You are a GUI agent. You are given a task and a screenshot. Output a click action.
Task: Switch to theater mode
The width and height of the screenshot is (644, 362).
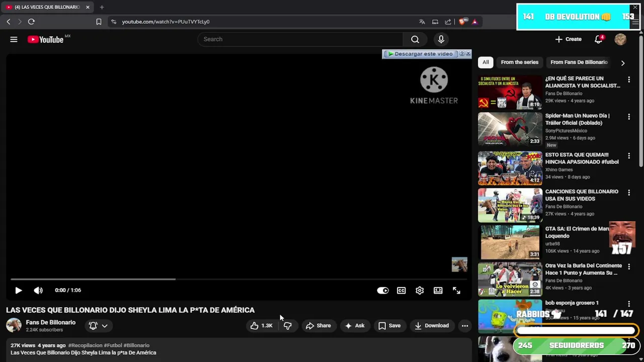click(438, 290)
